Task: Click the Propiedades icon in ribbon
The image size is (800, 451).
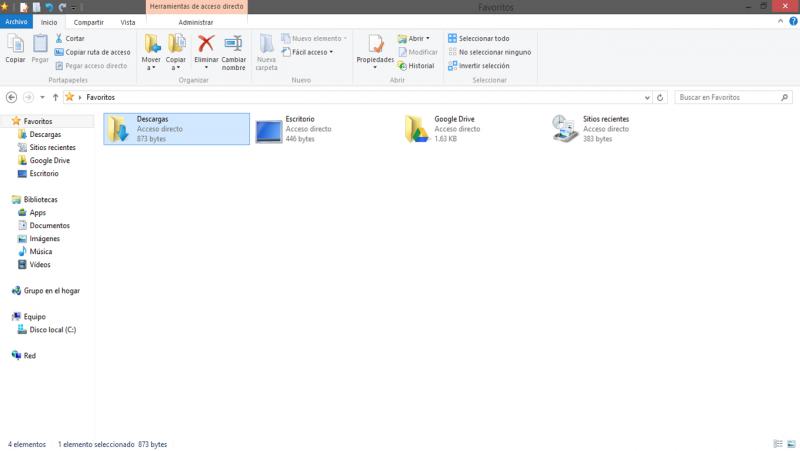Action: [x=375, y=43]
